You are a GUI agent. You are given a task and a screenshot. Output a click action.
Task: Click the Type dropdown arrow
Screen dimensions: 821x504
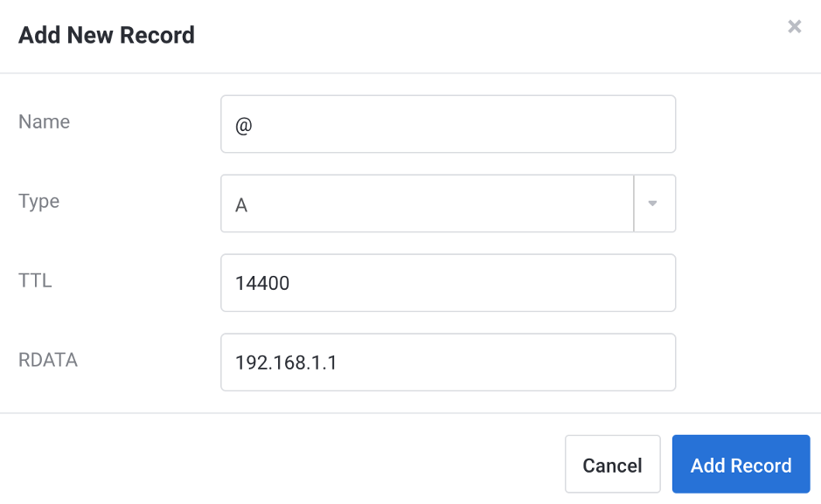click(x=652, y=204)
